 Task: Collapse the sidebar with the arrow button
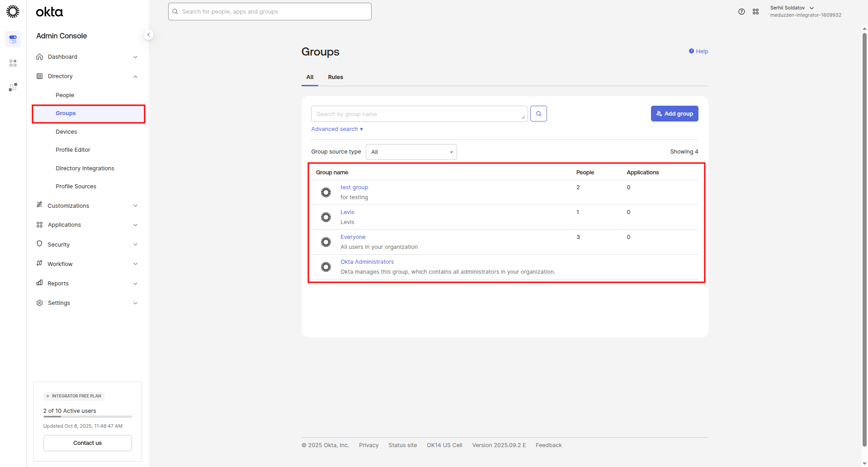click(148, 35)
